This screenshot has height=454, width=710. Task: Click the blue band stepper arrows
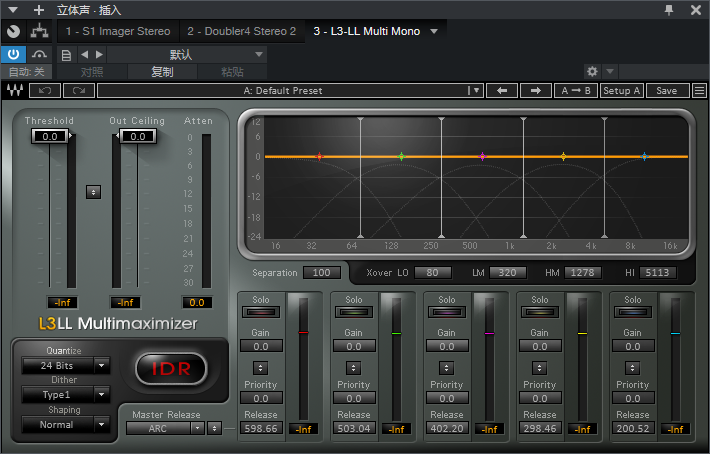(x=633, y=368)
